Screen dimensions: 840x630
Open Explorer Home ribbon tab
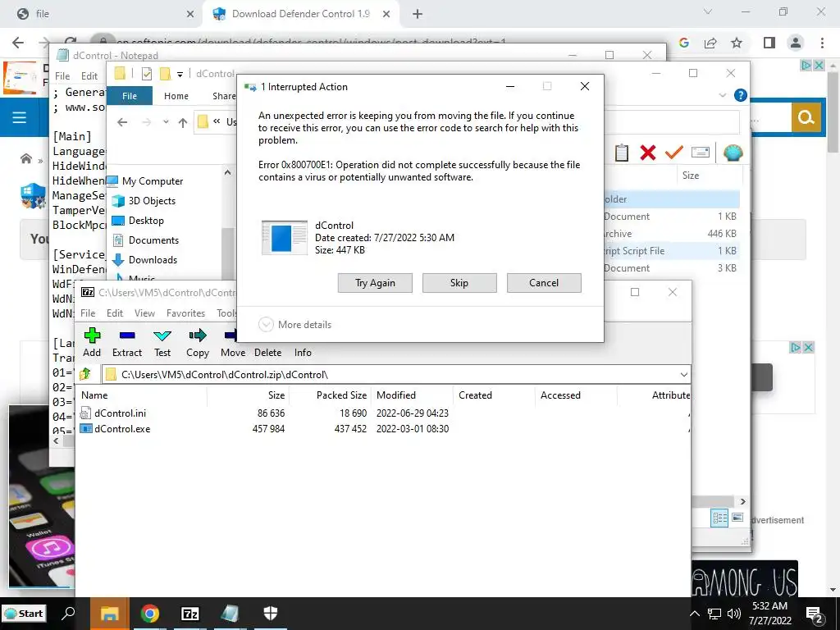click(176, 96)
